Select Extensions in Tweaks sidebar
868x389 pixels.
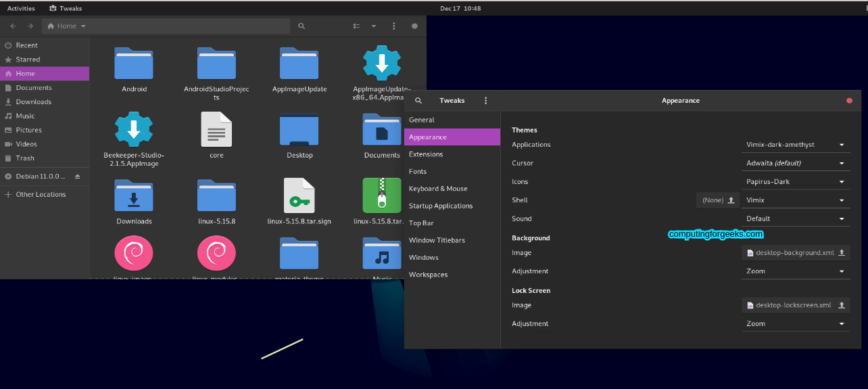(452, 154)
